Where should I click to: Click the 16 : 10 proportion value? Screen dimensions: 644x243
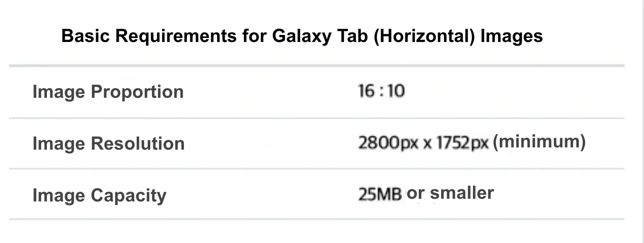point(381,91)
